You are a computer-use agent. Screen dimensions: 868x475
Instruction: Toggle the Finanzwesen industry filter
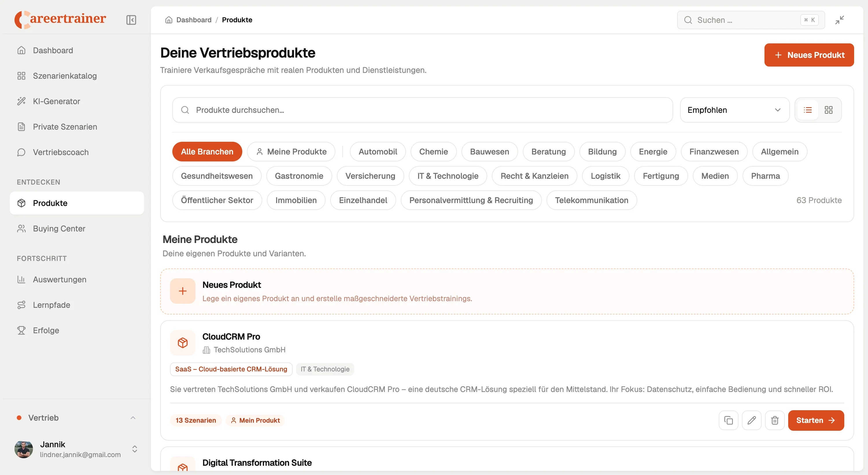pyautogui.click(x=714, y=152)
